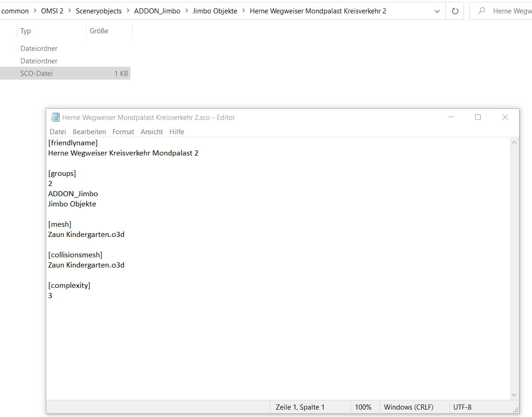Open the Hilfe menu

tap(177, 132)
